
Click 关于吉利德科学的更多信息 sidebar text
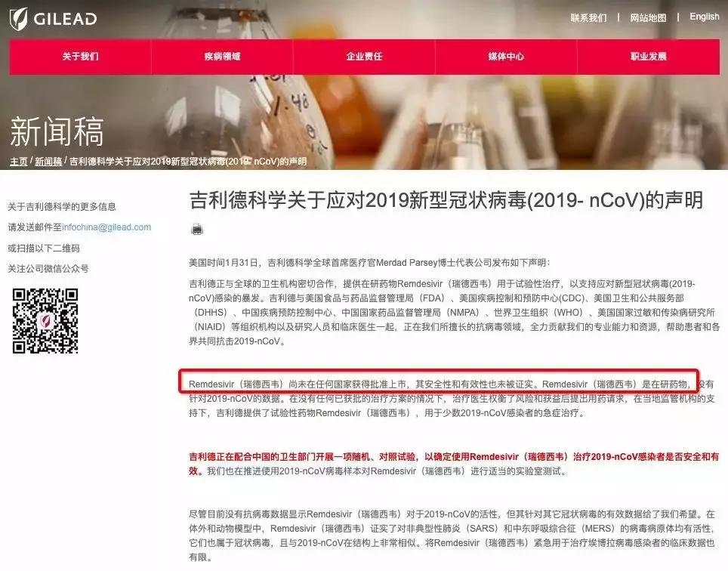tap(62, 207)
